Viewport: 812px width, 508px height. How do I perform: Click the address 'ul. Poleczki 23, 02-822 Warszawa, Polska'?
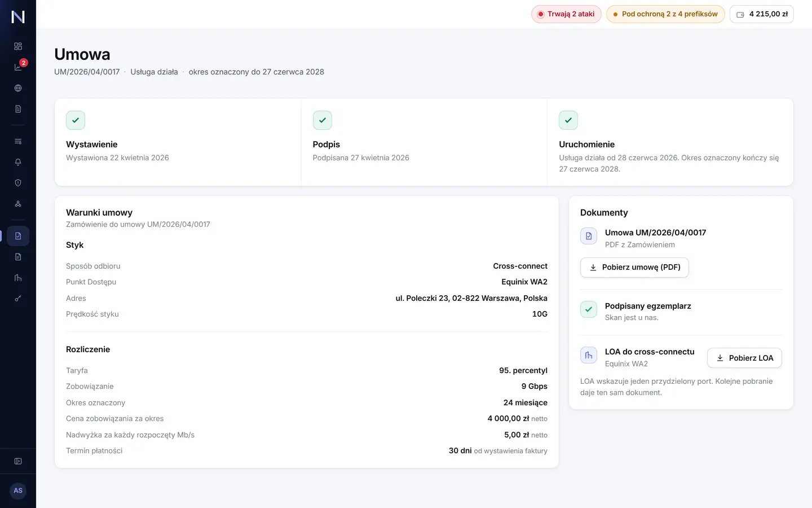click(x=471, y=298)
